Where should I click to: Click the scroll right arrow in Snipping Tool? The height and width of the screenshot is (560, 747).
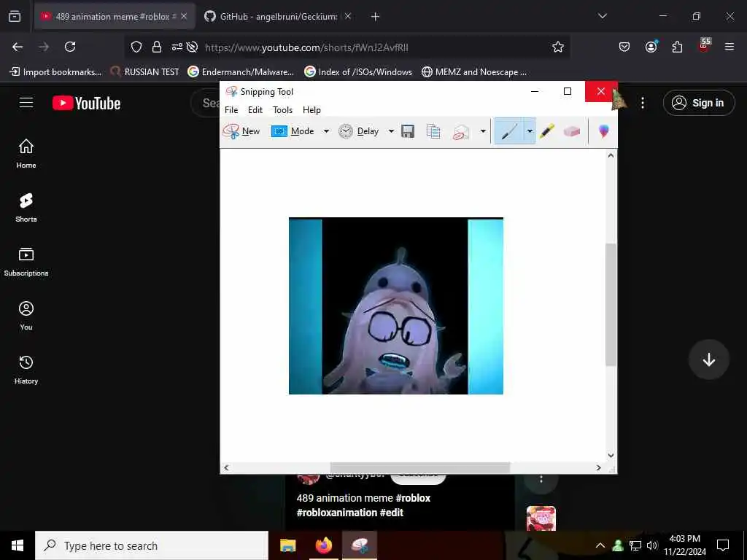[599, 467]
